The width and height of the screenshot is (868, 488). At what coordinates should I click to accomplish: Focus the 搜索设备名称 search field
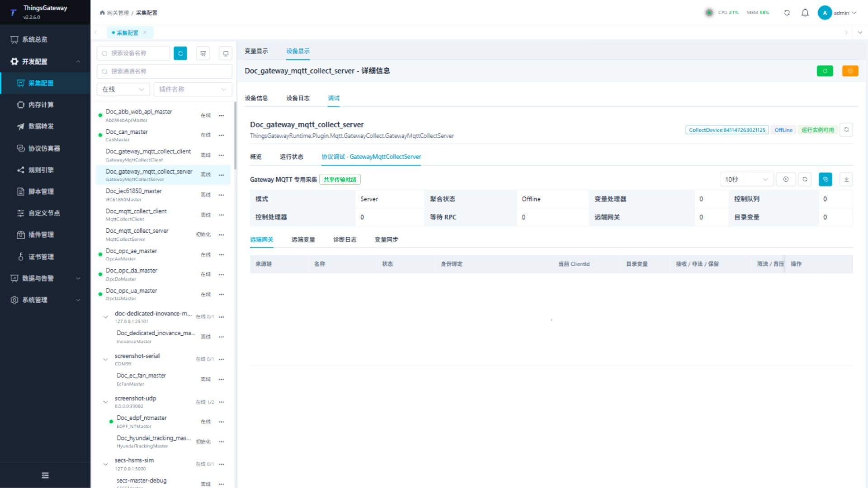(133, 53)
